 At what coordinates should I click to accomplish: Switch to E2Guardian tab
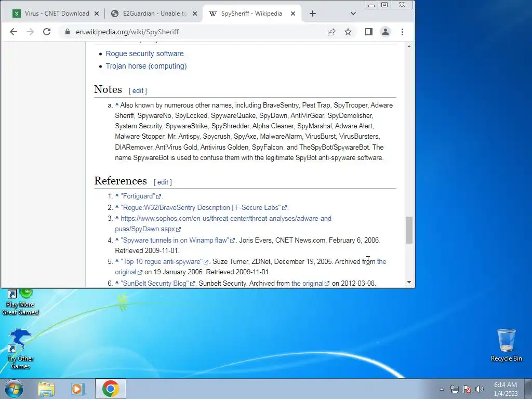point(155,14)
